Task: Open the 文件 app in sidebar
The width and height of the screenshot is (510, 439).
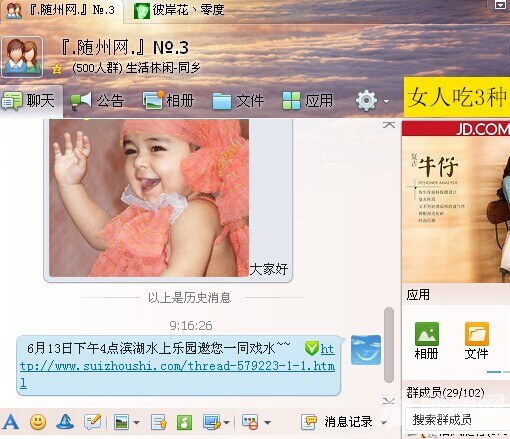Action: [x=476, y=341]
